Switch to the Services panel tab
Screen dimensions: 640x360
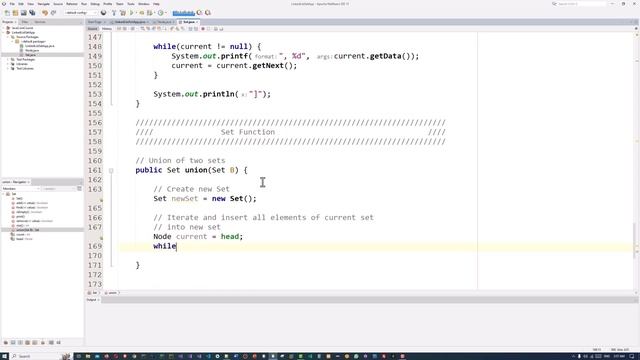[40, 22]
